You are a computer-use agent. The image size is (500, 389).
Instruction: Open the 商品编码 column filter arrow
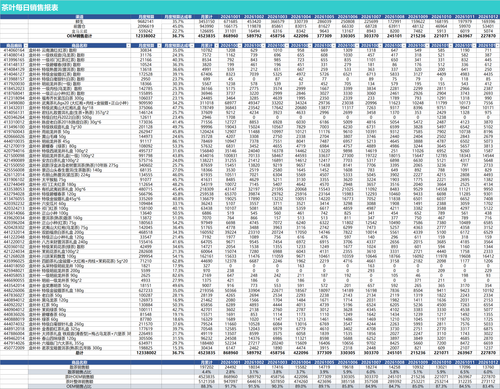tap(26, 45)
